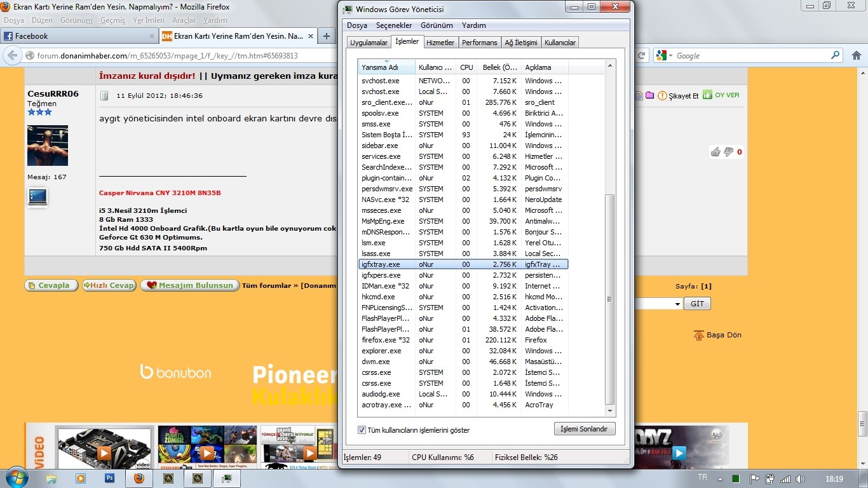
Task: Open the Windows Start menu orb
Action: [15, 477]
